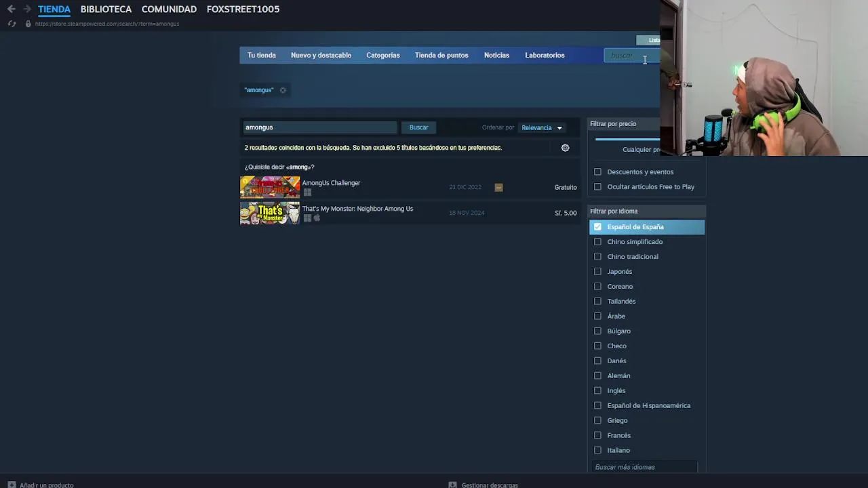Click Añadir un producto
Screen dimensions: 868x488
46,485
